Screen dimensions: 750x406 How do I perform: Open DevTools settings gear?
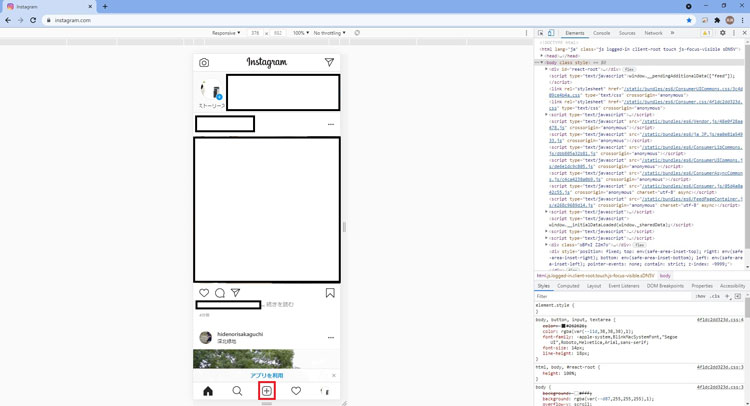coord(722,33)
